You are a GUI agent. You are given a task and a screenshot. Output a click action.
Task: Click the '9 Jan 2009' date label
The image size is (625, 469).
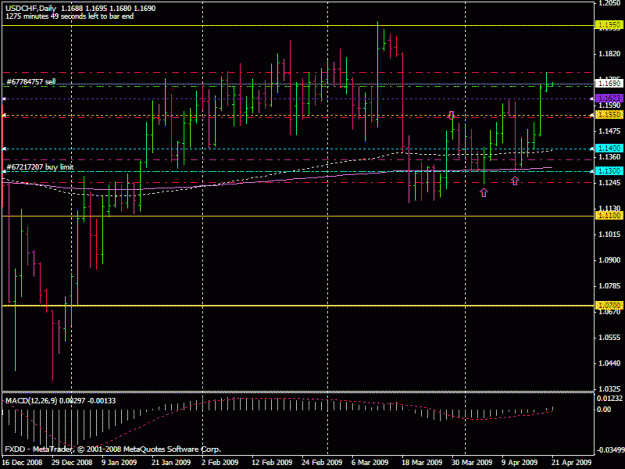click(x=119, y=462)
